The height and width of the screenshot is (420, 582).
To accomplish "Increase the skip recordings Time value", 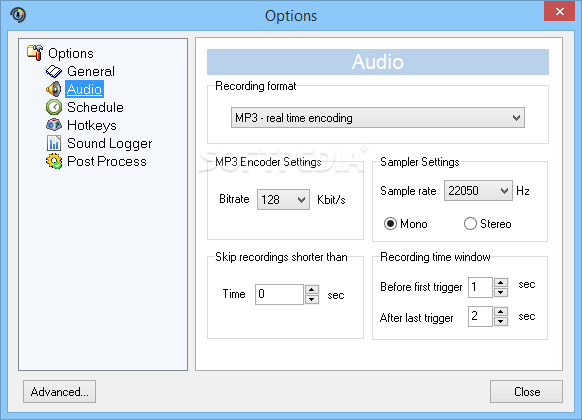I will pyautogui.click(x=312, y=289).
